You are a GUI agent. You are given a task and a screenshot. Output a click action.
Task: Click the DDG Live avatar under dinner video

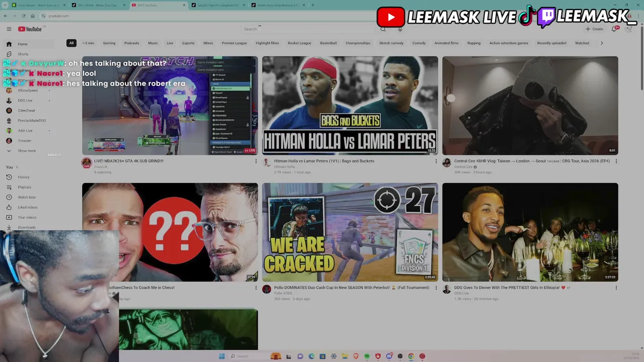(447, 289)
